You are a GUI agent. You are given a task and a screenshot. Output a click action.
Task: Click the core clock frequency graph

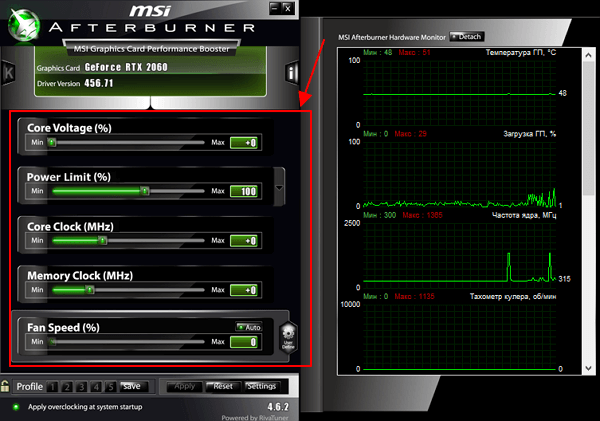459,256
